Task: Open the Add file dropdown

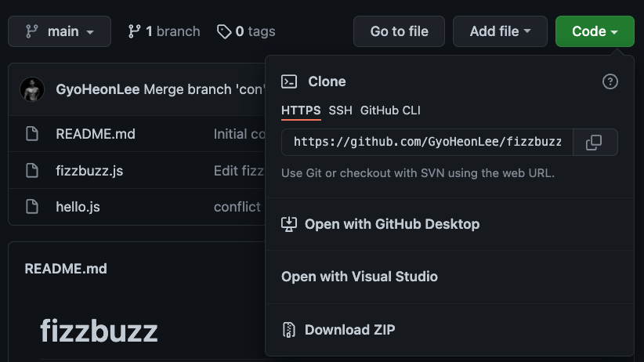Action: pyautogui.click(x=500, y=31)
